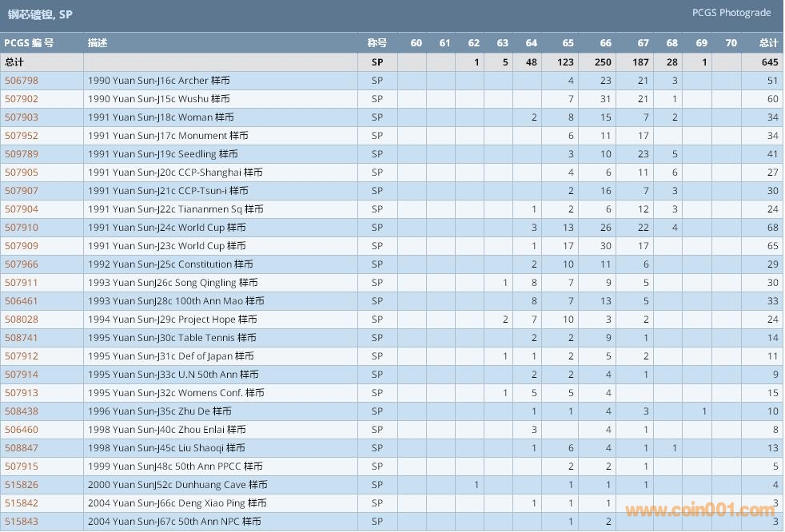Open PCGS number 506798 link
Screen dimensions: 785x532
click(x=22, y=81)
